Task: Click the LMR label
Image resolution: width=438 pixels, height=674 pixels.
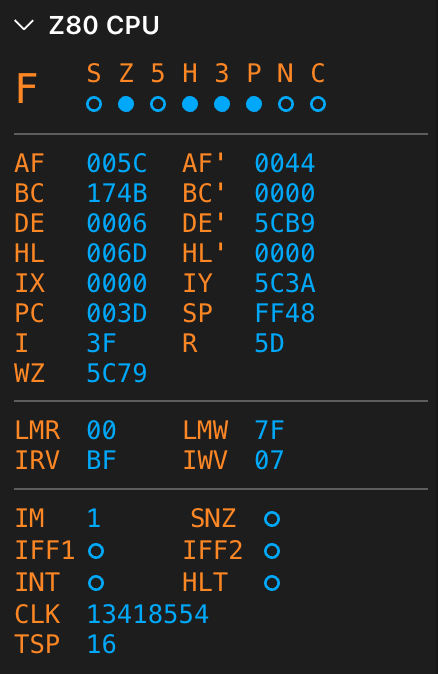Action: [37, 430]
